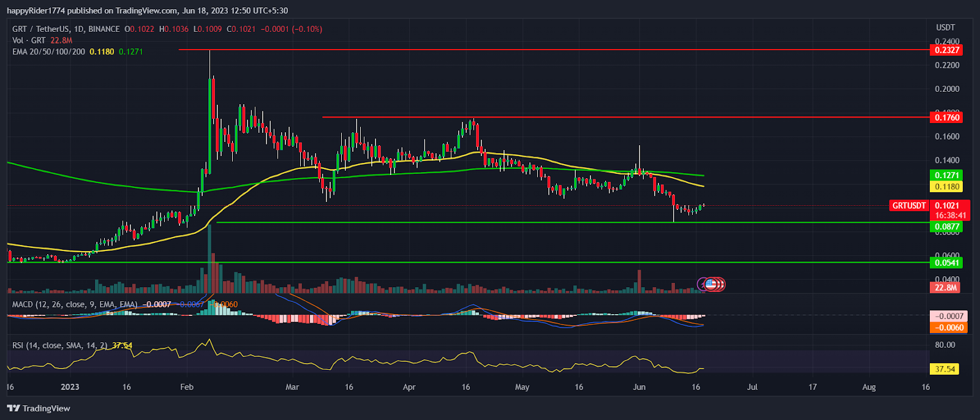
Task: Click the green 0.1271 price axis label
Action: [x=946, y=175]
